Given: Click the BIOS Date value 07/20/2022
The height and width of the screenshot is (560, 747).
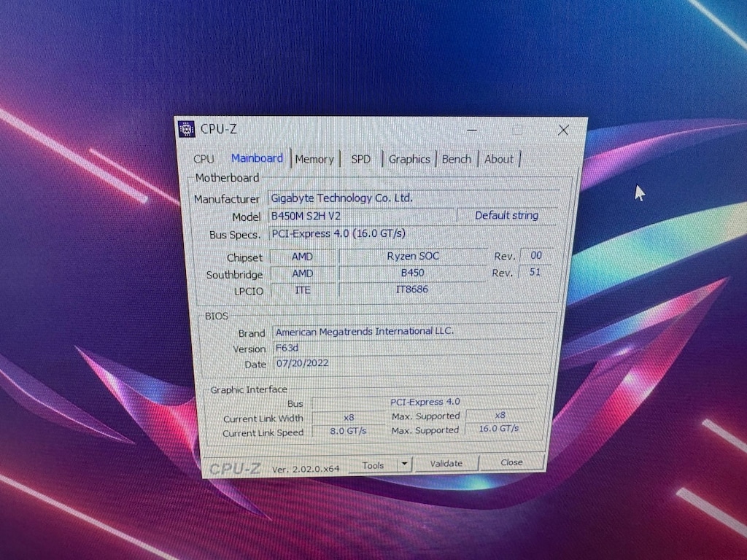Looking at the screenshot, I should click(x=408, y=363).
